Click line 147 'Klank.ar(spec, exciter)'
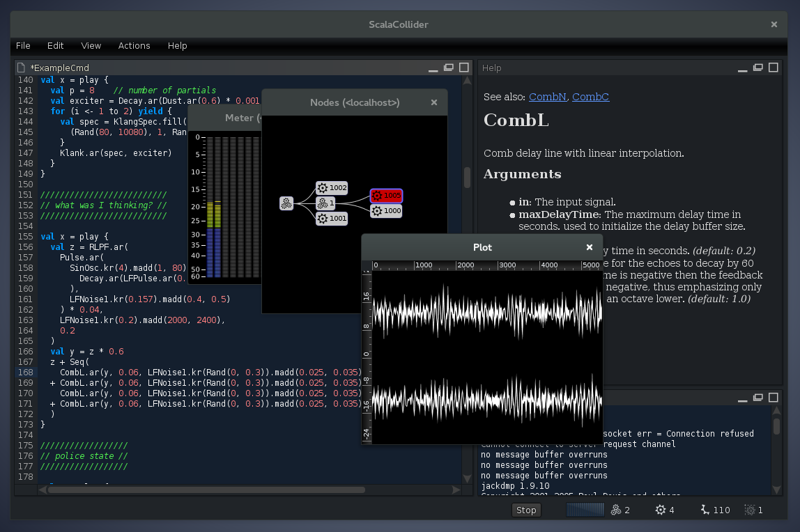Screen dimensions: 800x532 click(116, 153)
